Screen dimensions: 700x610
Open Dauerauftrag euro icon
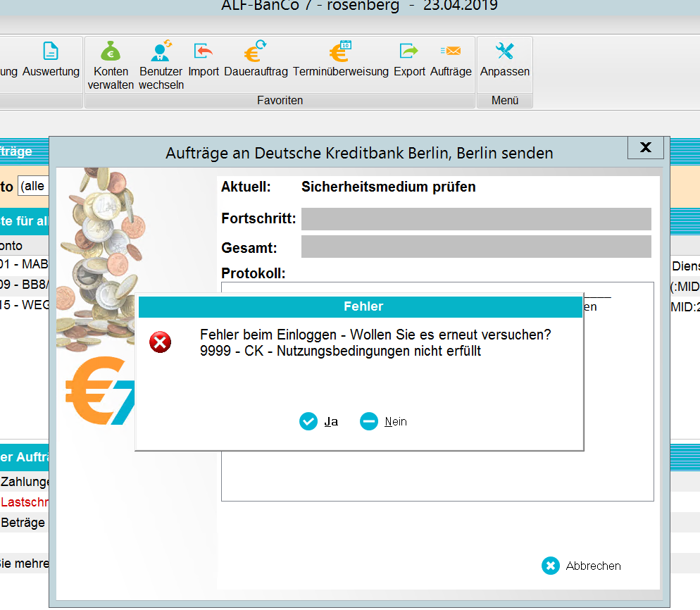pyautogui.click(x=256, y=51)
